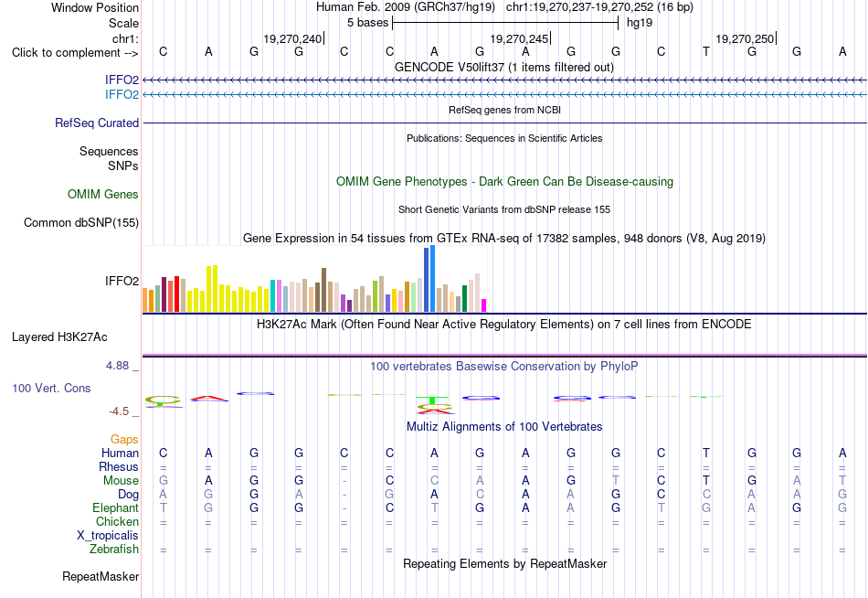Click the 19,270,250 ruler coordinate

pyautogui.click(x=745, y=38)
